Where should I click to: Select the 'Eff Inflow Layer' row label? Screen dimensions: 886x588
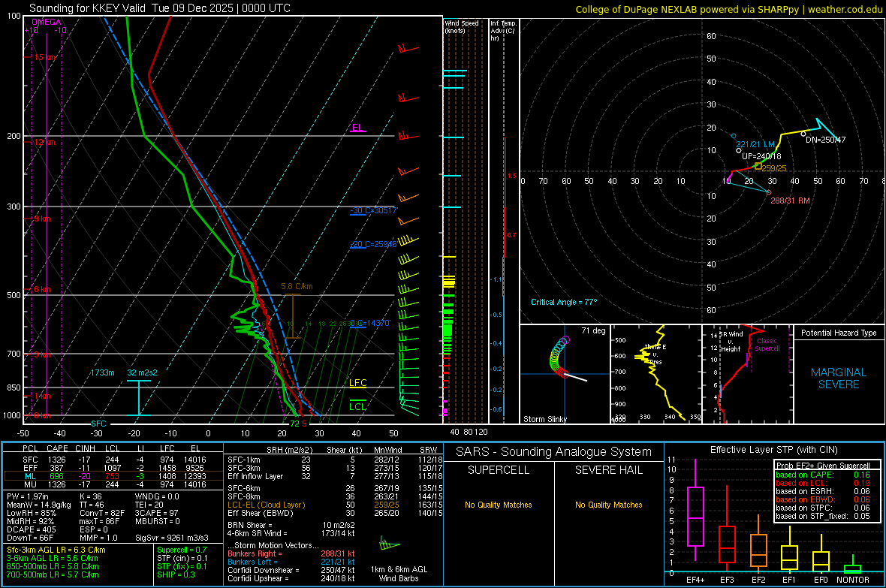[x=255, y=476]
